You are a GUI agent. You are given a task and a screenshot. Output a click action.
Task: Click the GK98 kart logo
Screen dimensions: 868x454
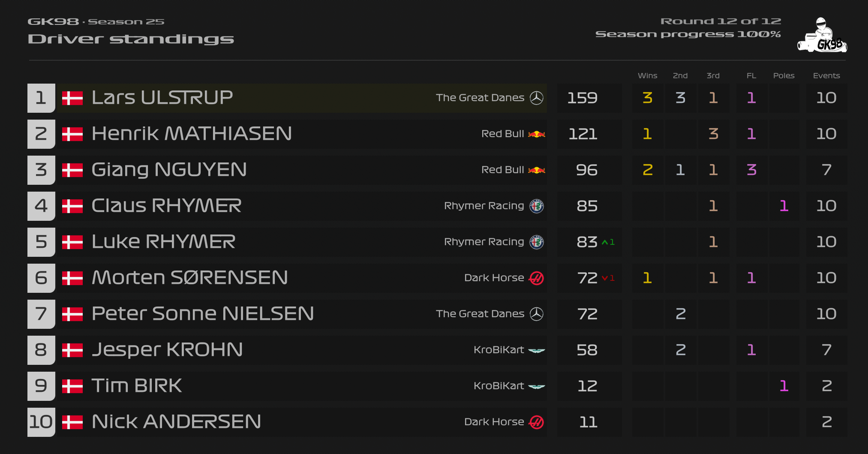click(822, 35)
